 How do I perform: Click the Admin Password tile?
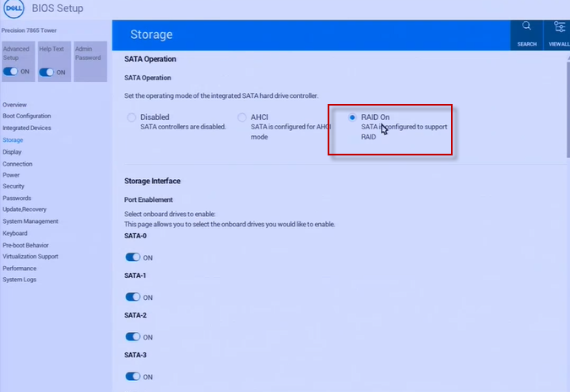pyautogui.click(x=90, y=62)
